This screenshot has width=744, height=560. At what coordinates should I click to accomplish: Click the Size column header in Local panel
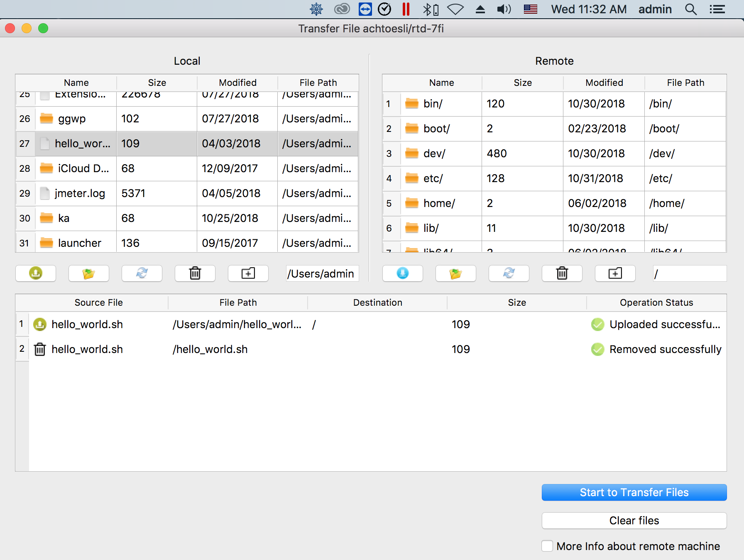[x=157, y=83]
